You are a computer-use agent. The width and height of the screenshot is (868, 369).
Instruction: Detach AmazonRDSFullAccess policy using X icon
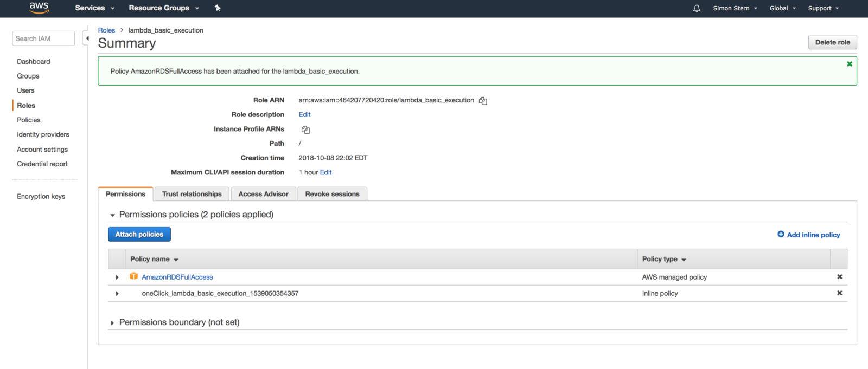(x=839, y=277)
